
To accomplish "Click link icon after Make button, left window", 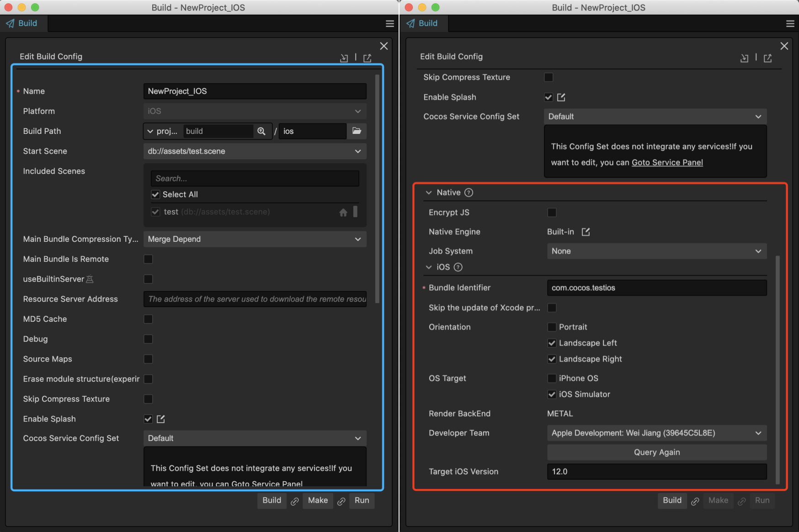I will coord(341,501).
